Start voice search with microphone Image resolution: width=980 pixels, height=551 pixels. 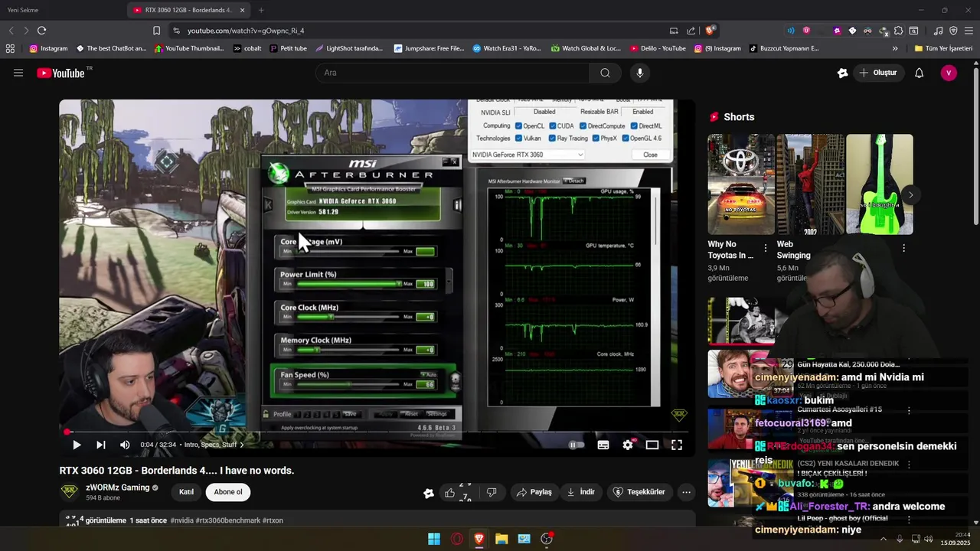coord(640,73)
